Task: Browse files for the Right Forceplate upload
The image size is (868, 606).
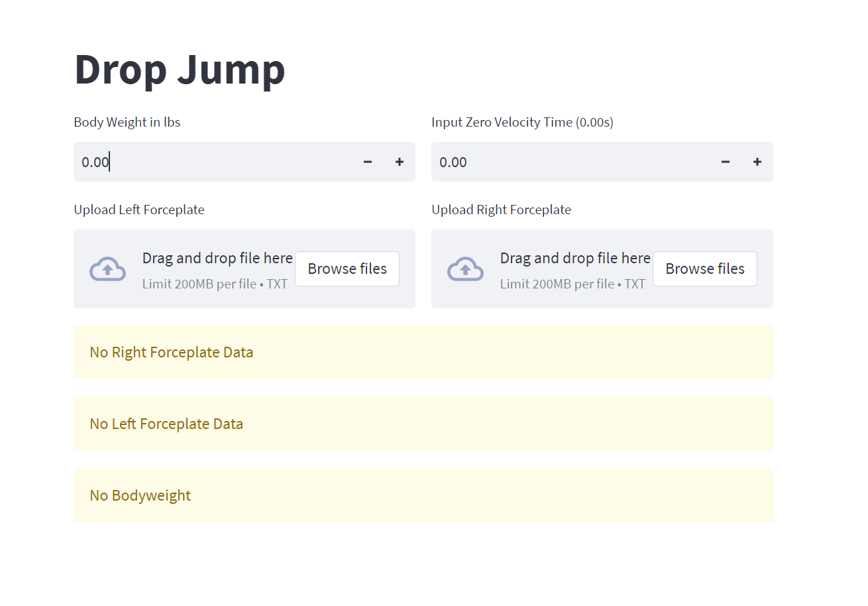Action: (x=705, y=269)
